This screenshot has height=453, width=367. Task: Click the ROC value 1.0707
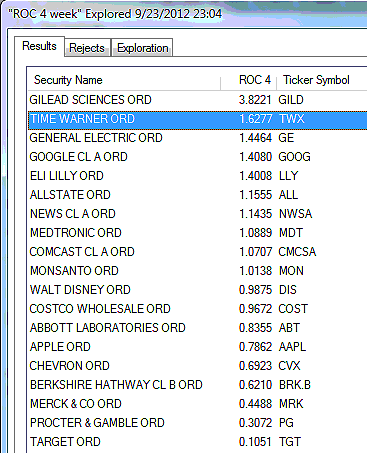point(255,252)
